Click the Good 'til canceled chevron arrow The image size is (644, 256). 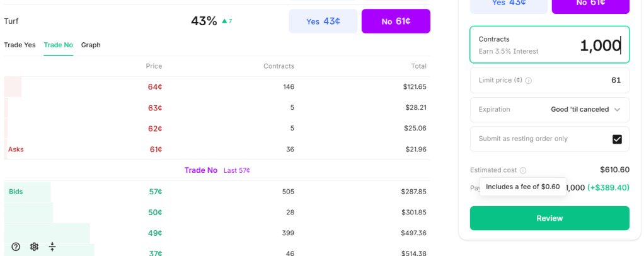pos(618,110)
